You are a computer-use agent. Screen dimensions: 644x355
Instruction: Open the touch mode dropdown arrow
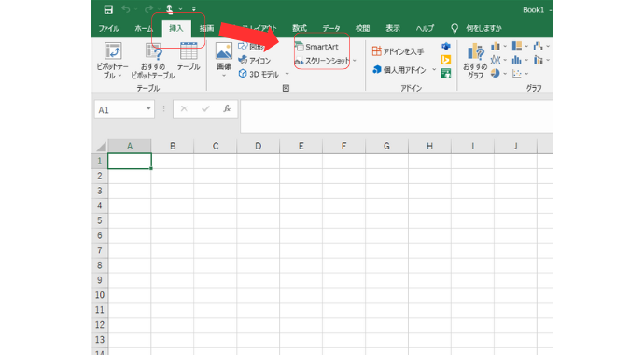(x=180, y=9)
